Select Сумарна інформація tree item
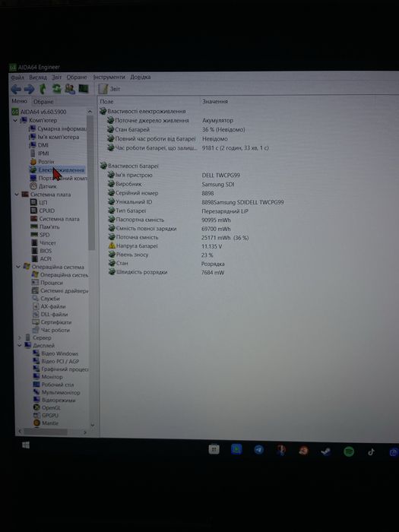Image resolution: width=399 pixels, height=532 pixels. pyautogui.click(x=58, y=129)
